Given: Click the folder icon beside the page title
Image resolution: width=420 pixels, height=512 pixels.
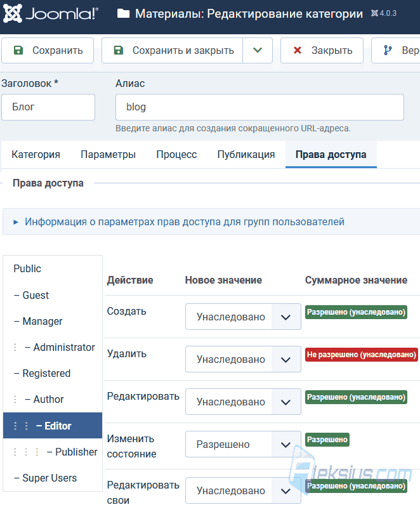Looking at the screenshot, I should click(124, 13).
